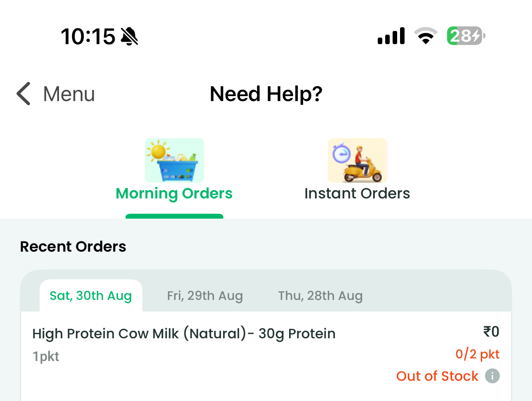Viewport: 532px width, 401px height.
Task: Tap the 0/2 pkt delivered quantity
Action: [477, 354]
